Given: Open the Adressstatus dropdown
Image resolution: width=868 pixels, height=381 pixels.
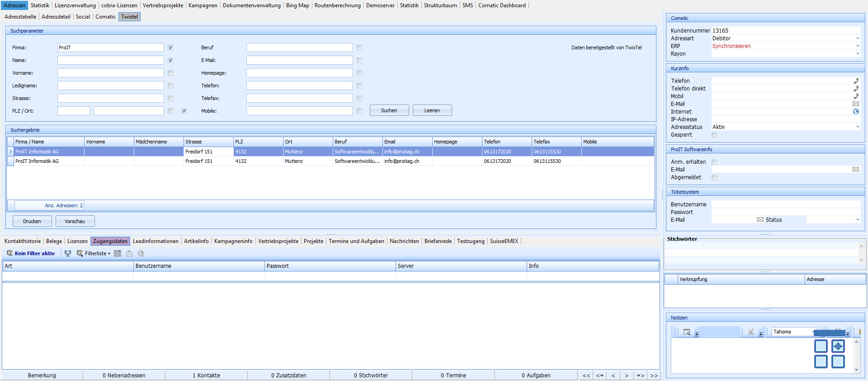Looking at the screenshot, I should tap(858, 127).
